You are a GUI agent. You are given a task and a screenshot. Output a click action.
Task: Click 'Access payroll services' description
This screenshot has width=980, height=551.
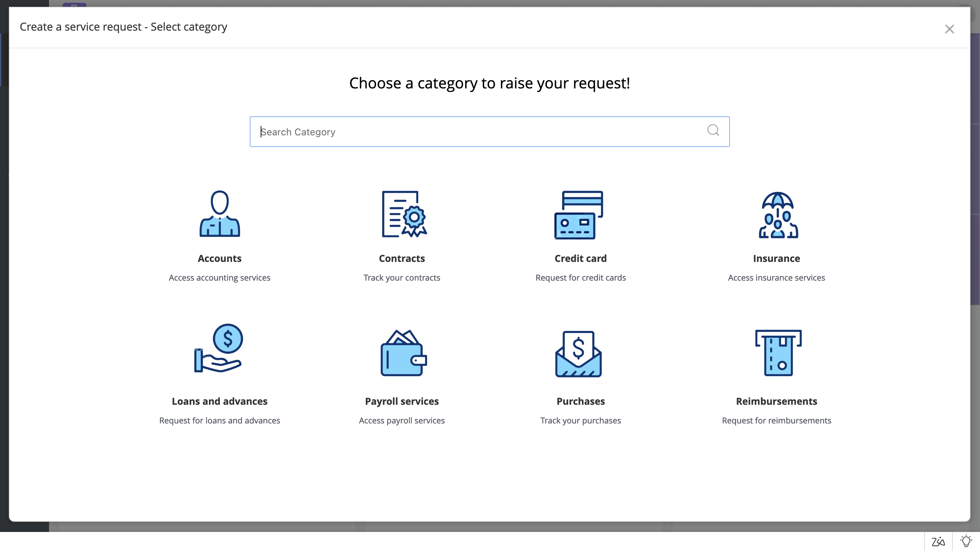[402, 421]
